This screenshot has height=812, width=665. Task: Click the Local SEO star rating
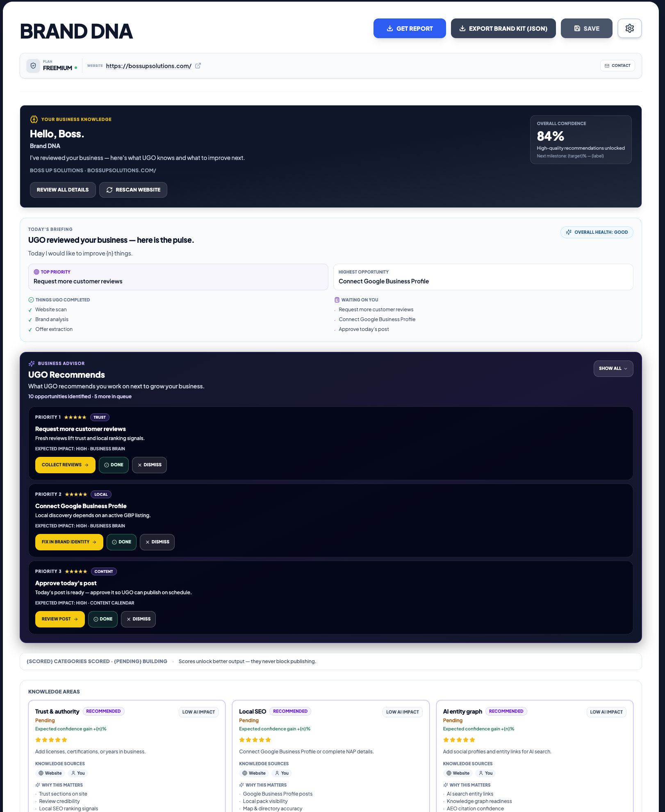[x=255, y=740]
